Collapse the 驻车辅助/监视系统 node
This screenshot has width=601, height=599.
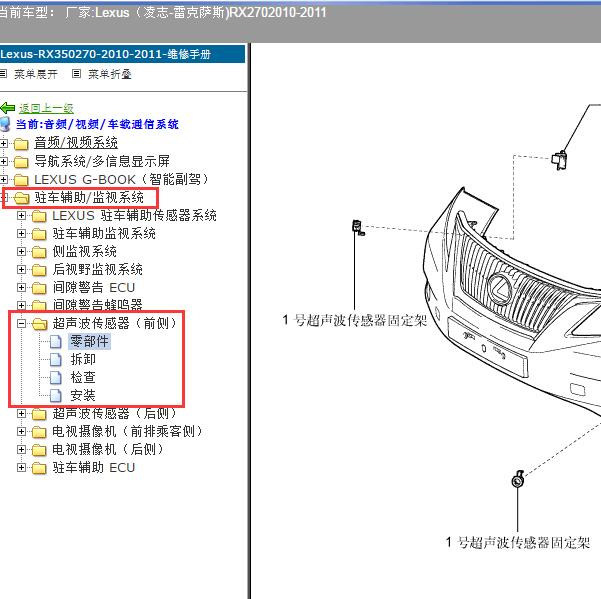click(5, 198)
